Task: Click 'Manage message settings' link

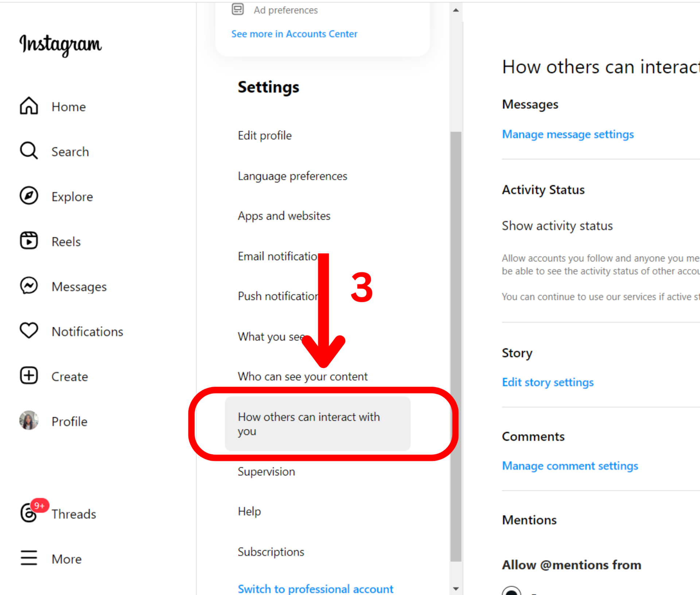Action: coord(568,135)
